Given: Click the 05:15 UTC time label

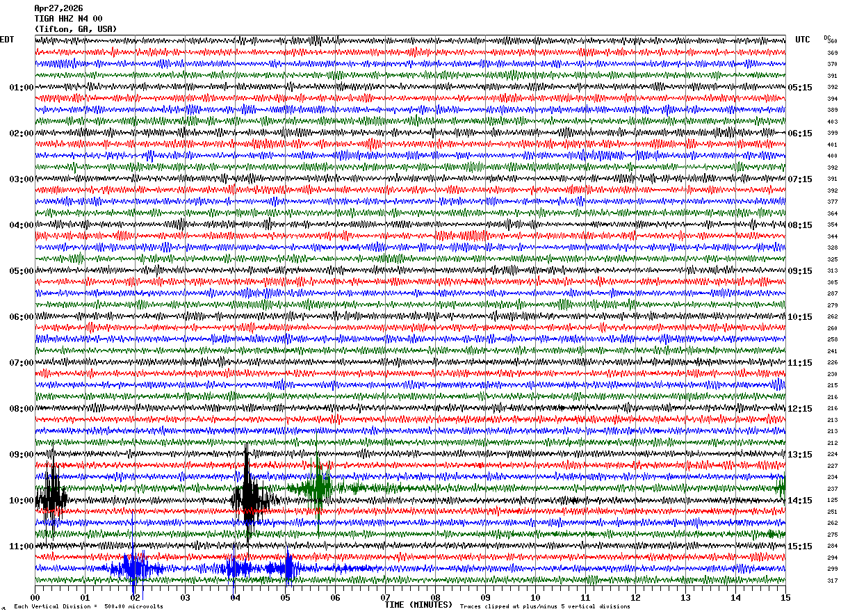Looking at the screenshot, I should 800,88.
